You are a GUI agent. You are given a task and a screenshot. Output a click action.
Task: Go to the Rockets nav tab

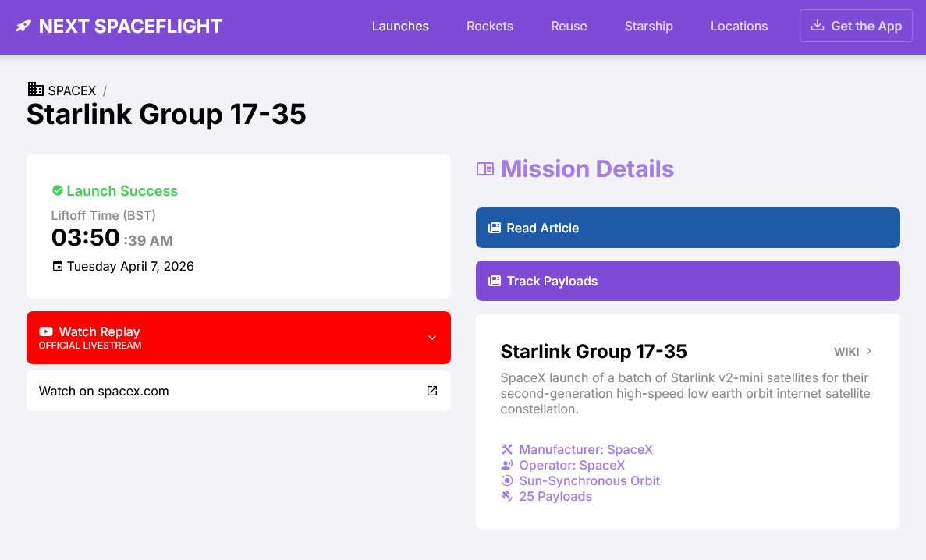[490, 26]
